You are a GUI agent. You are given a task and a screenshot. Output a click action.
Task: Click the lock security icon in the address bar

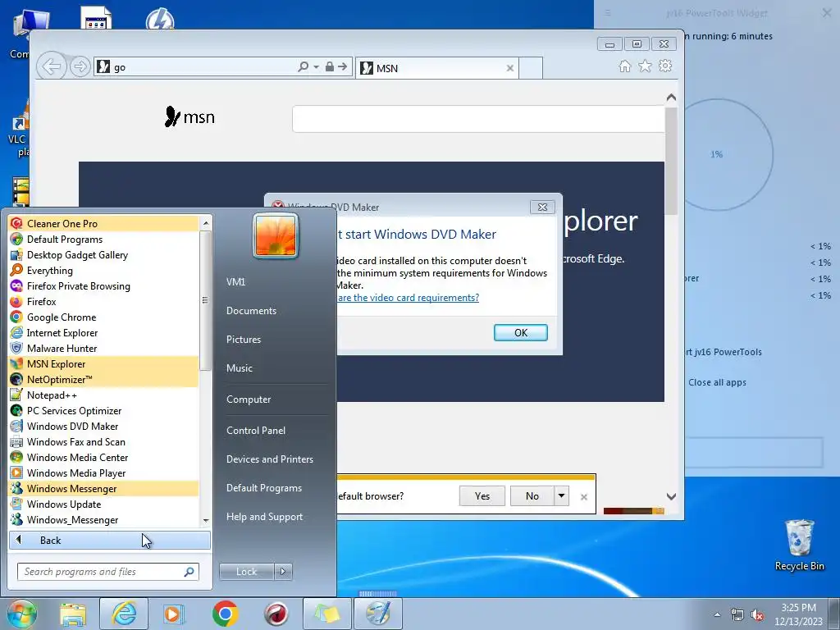coord(330,66)
